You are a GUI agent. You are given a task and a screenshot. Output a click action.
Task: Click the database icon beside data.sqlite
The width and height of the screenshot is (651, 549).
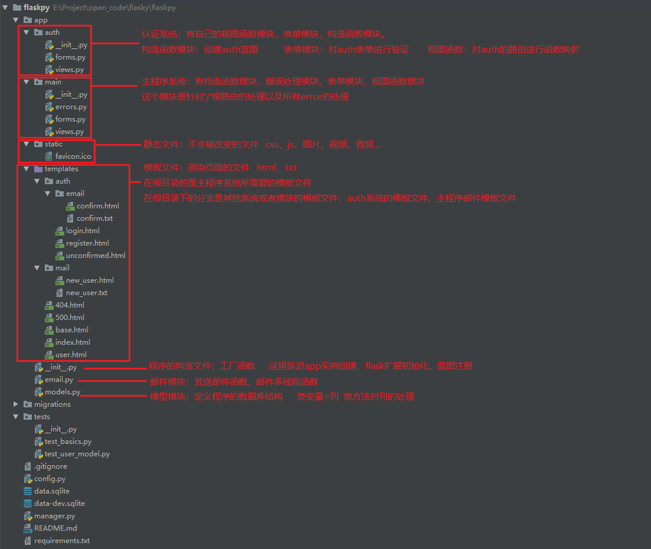27,491
